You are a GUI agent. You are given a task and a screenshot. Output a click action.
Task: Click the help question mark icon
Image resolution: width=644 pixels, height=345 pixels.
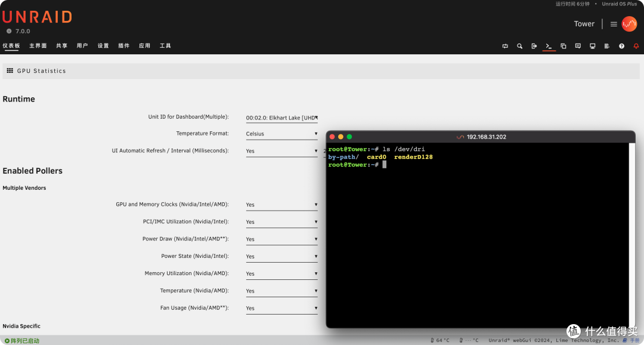(x=621, y=46)
